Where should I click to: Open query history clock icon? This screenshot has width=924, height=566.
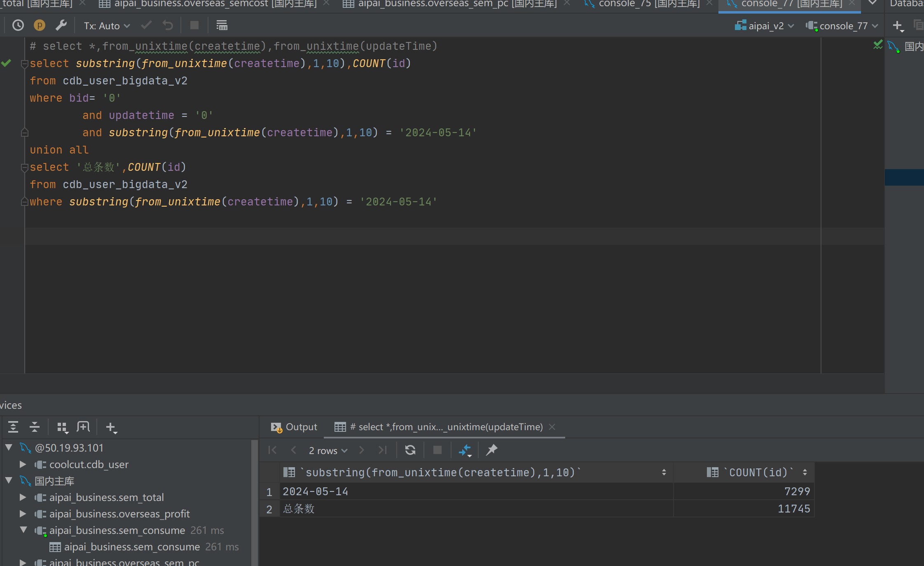click(x=18, y=26)
